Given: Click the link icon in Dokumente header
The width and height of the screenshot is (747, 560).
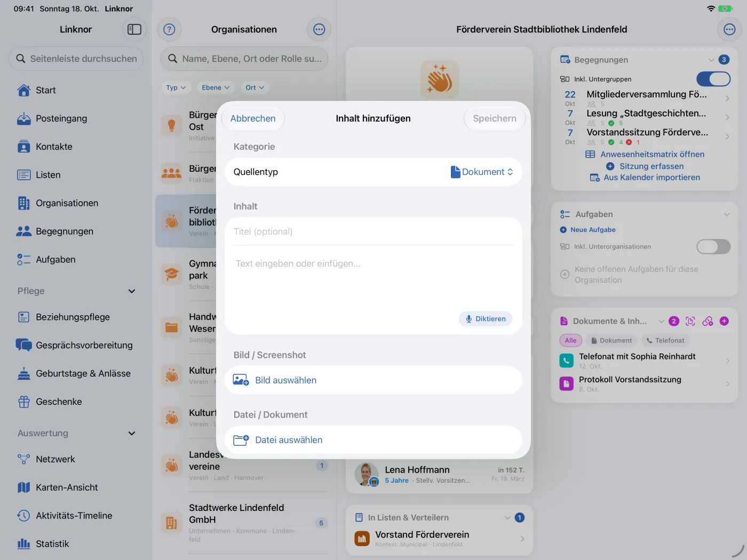Looking at the screenshot, I should tap(708, 321).
